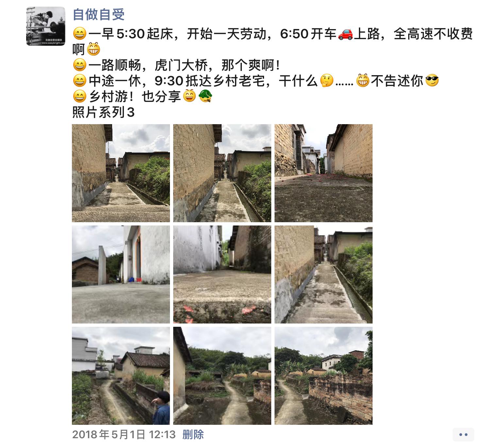Open the two-dot comment menu button
Viewport: 502px width, 448px height.
point(463,435)
